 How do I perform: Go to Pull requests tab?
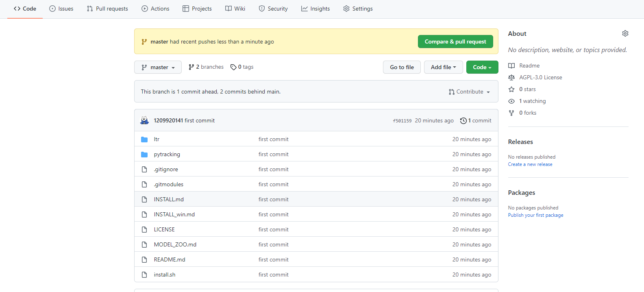click(107, 9)
